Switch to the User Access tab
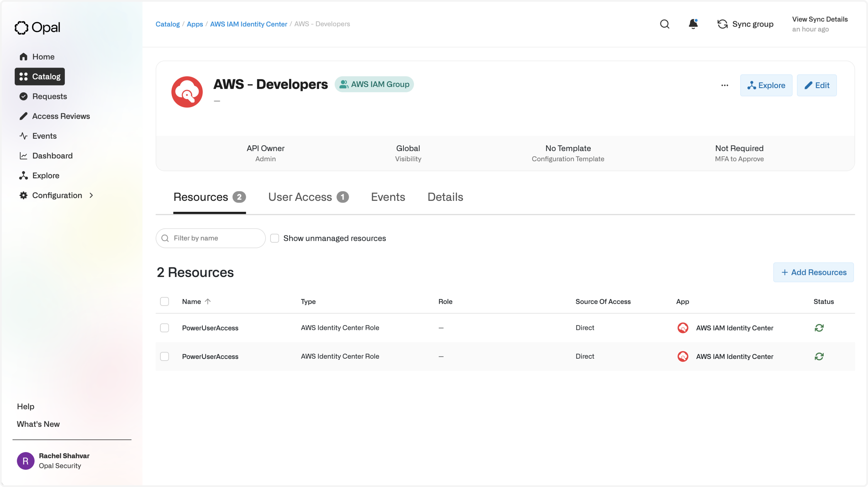Image resolution: width=868 pixels, height=487 pixels. click(308, 197)
